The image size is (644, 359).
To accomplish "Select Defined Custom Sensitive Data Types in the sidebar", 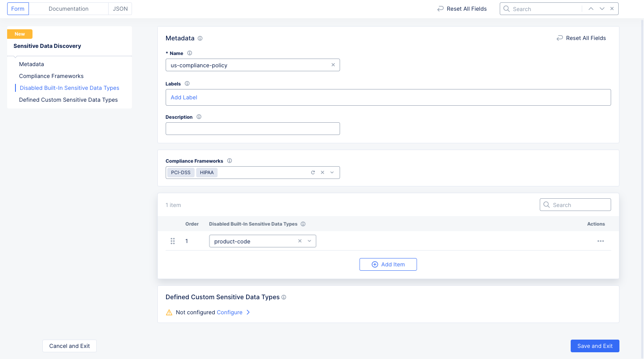I will (68, 100).
